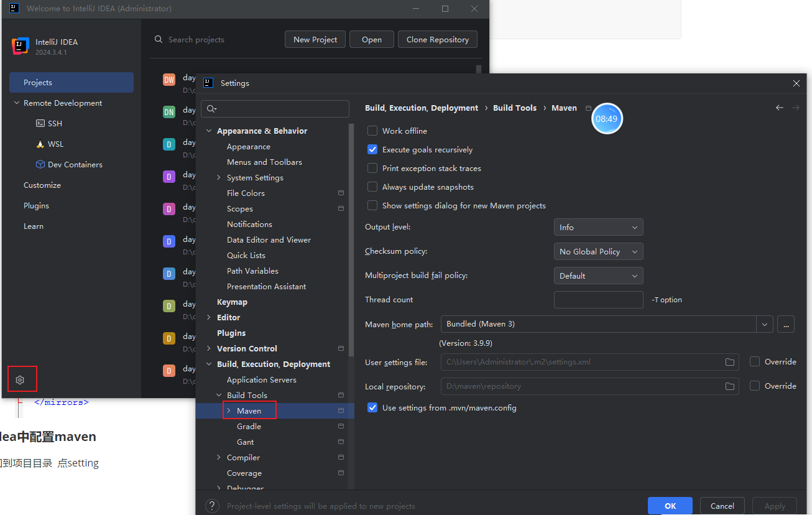Click project-level marker beside Coverage
Viewport: 812px width, 515px height.
341,473
